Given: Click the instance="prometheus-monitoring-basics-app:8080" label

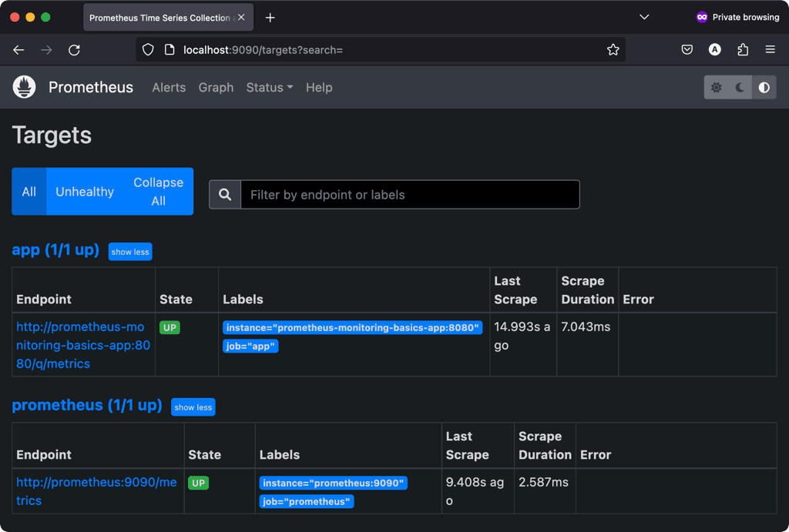Looking at the screenshot, I should click(x=352, y=328).
